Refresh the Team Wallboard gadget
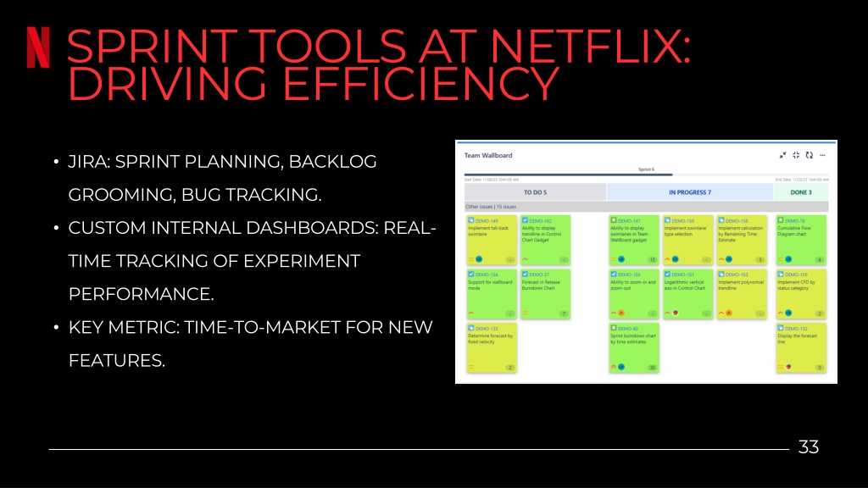The image size is (868, 488). coord(810,156)
